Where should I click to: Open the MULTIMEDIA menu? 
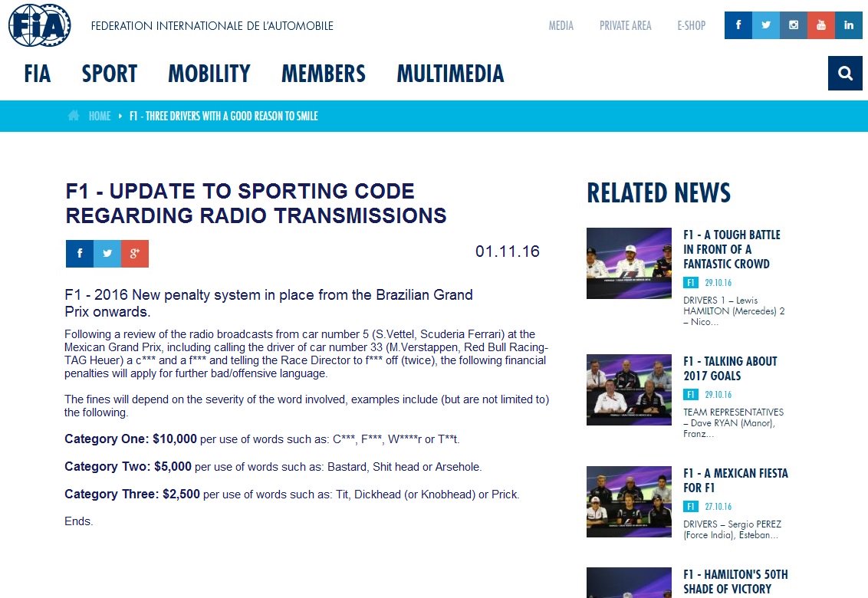click(x=451, y=73)
